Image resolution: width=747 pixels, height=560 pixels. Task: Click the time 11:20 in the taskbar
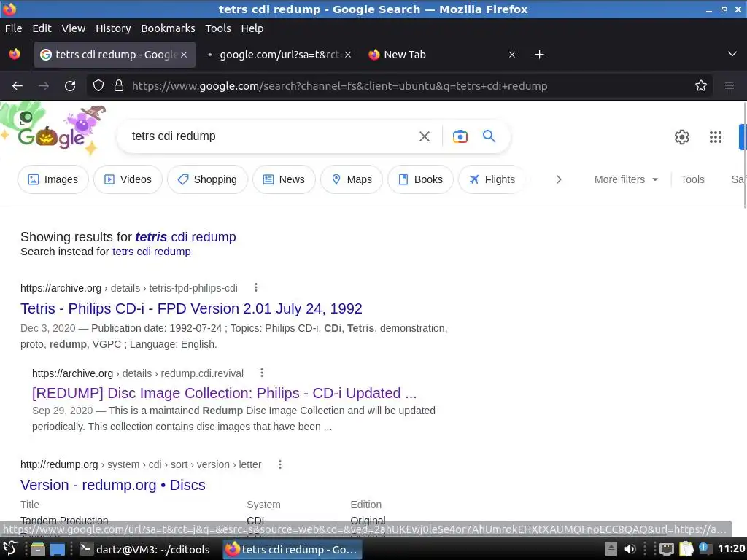point(731,548)
